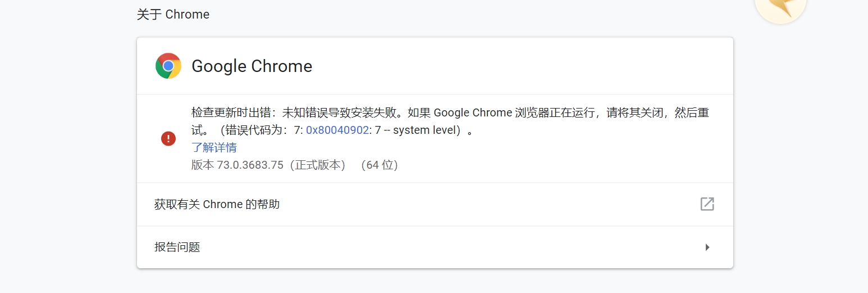Click the version number 73.0.3683.75
Image resolution: width=868 pixels, height=293 pixels.
click(250, 165)
